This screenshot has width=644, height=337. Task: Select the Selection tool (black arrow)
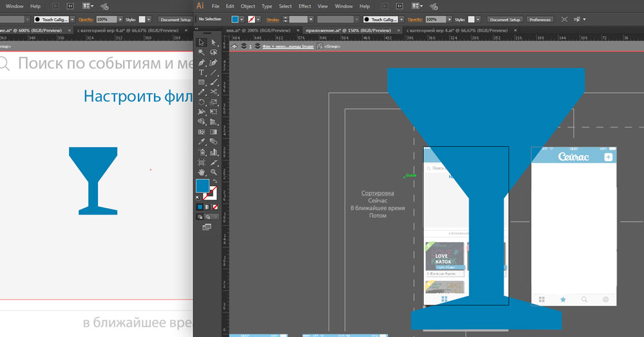pyautogui.click(x=201, y=43)
